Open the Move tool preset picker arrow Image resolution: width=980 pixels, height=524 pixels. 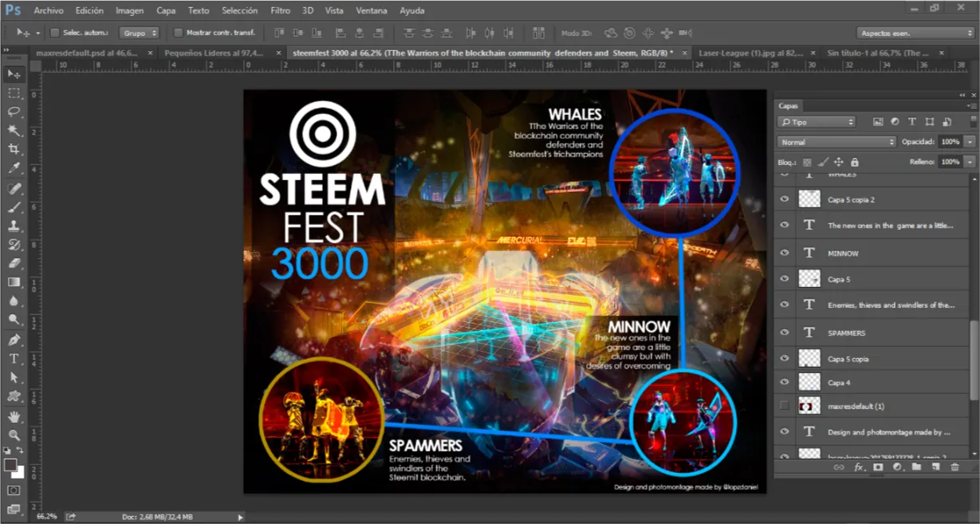(x=37, y=33)
